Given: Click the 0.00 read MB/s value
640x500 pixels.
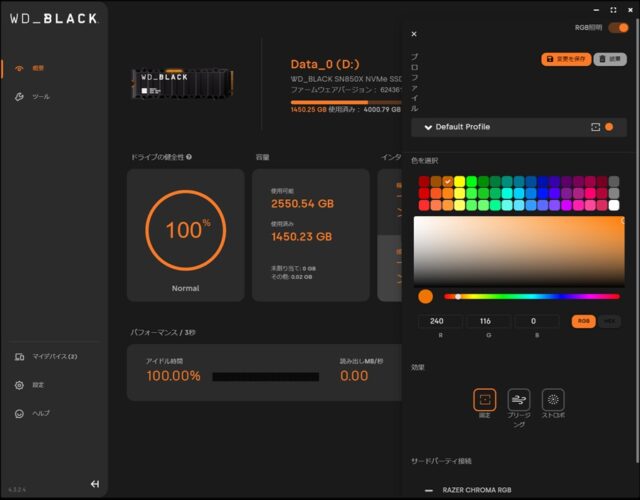Looking at the screenshot, I should click(x=354, y=376).
